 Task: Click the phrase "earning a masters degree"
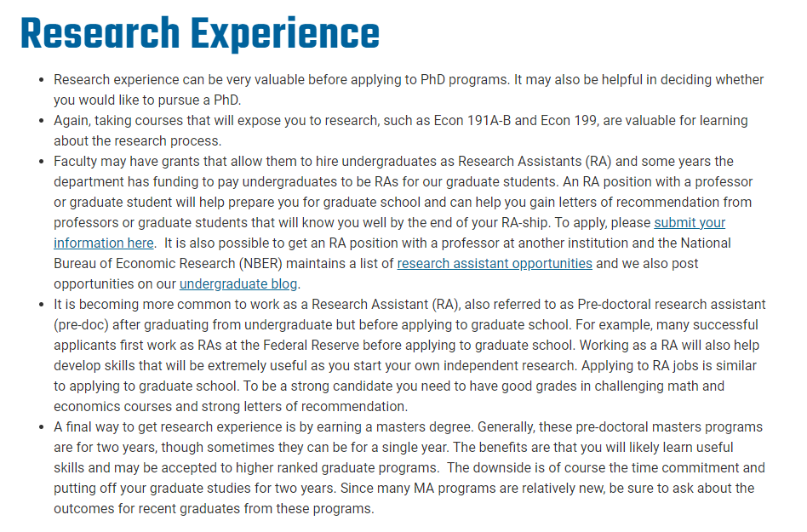point(394,427)
